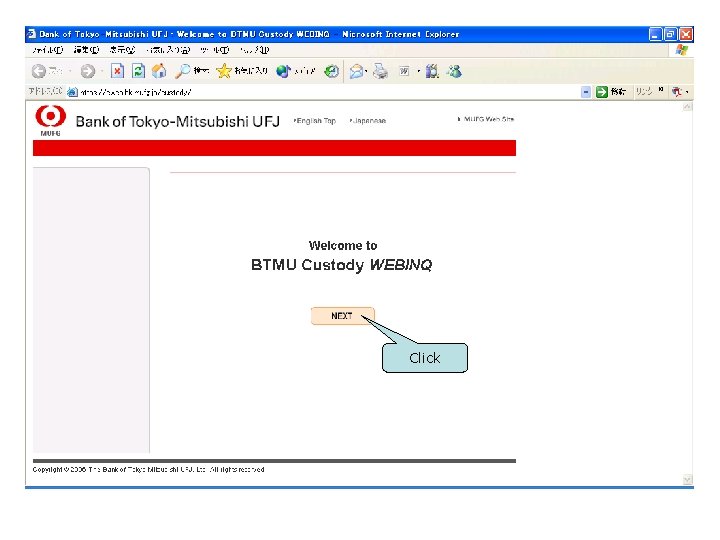
Task: Click the Edit document toolbar icon
Action: click(x=404, y=71)
